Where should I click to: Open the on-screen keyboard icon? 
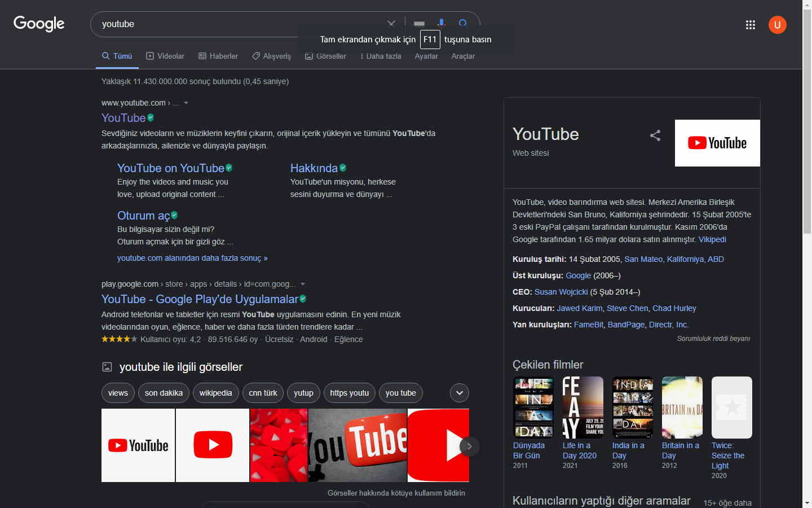pyautogui.click(x=419, y=24)
